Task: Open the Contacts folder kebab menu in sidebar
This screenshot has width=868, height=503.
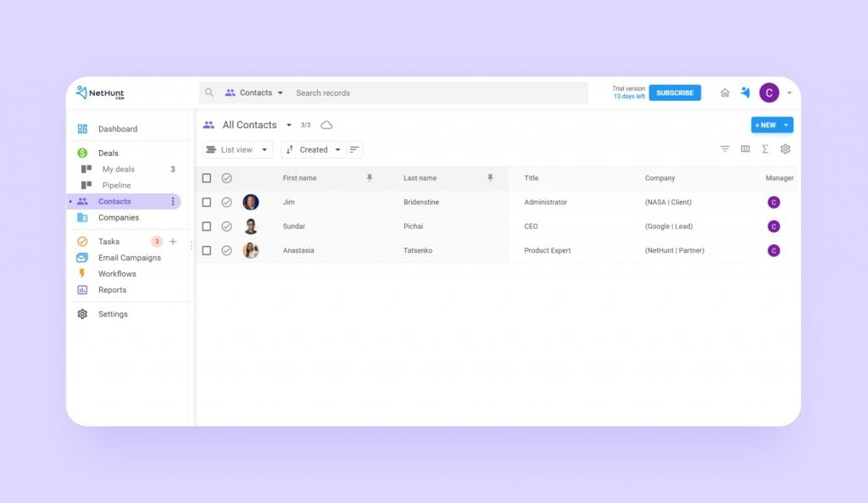Action: point(173,201)
